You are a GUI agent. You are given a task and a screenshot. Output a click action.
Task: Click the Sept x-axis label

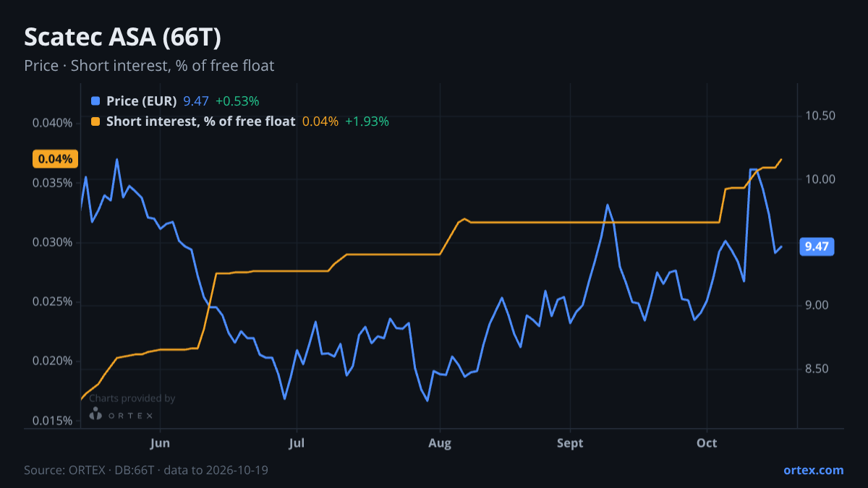(x=570, y=442)
